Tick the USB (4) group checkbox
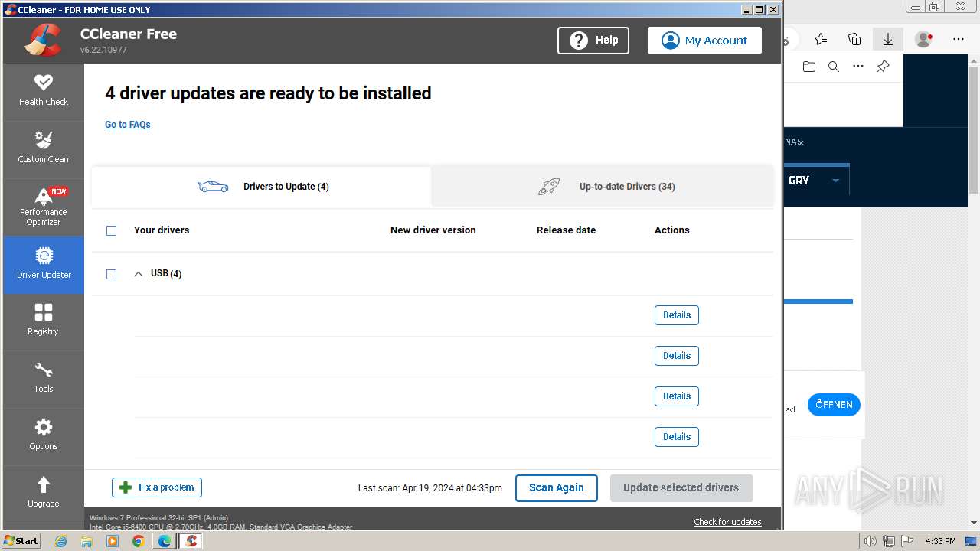Image resolution: width=980 pixels, height=551 pixels. (x=111, y=274)
